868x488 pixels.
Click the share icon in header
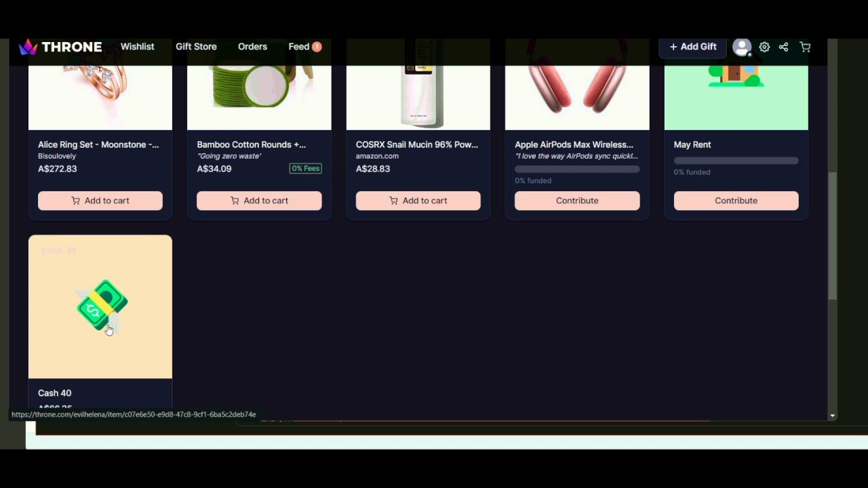pos(783,47)
